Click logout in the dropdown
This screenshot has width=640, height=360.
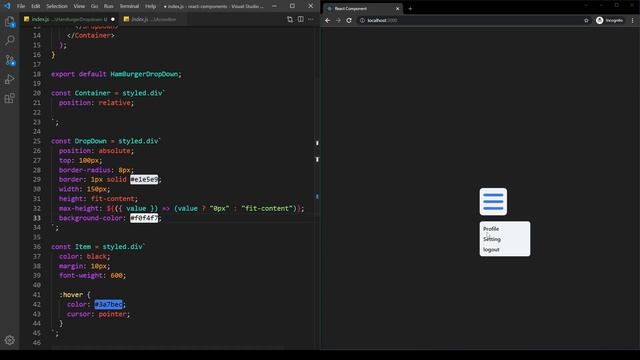(x=491, y=250)
